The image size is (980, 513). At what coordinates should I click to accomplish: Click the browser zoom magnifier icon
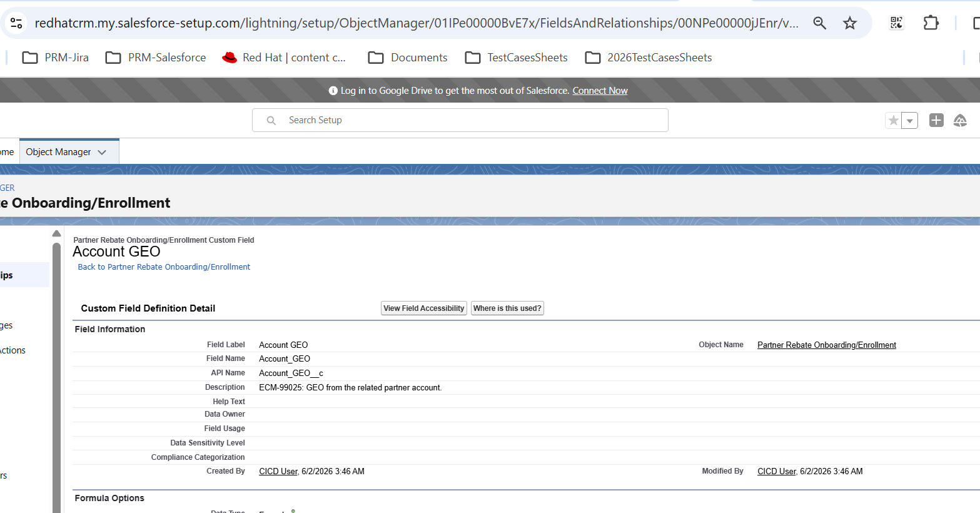pyautogui.click(x=819, y=23)
